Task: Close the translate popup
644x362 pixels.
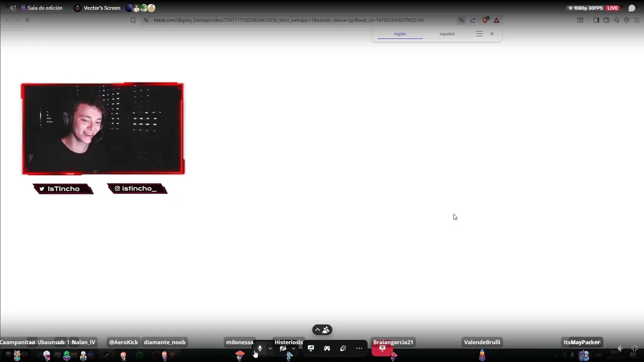Action: (492, 34)
